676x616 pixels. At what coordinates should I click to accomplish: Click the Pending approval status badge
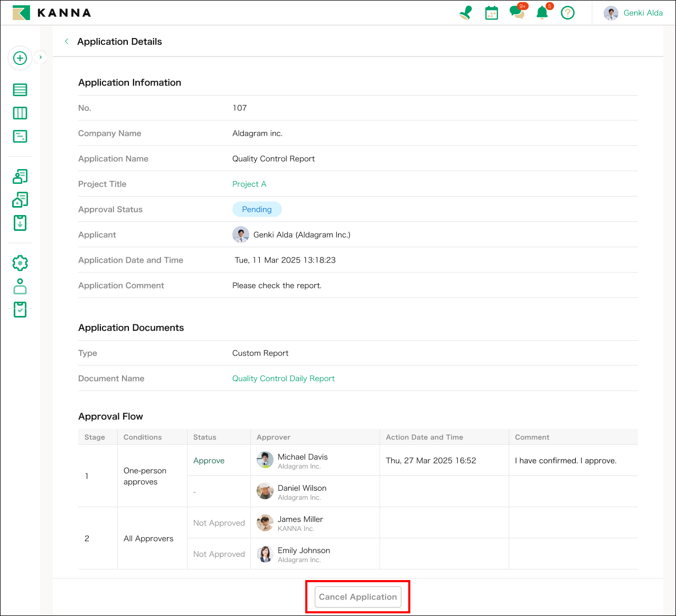tap(257, 209)
